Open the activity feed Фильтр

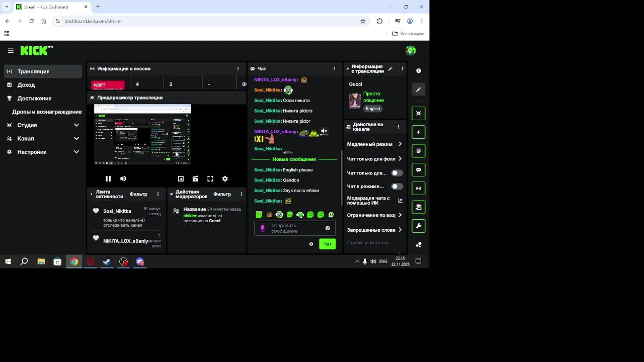pos(138,194)
